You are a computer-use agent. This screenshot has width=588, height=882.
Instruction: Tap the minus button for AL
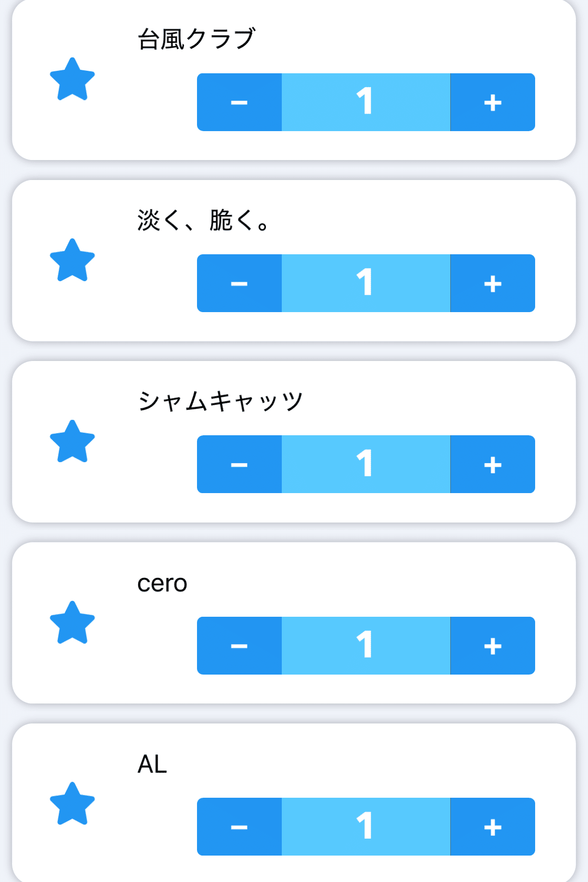(239, 827)
